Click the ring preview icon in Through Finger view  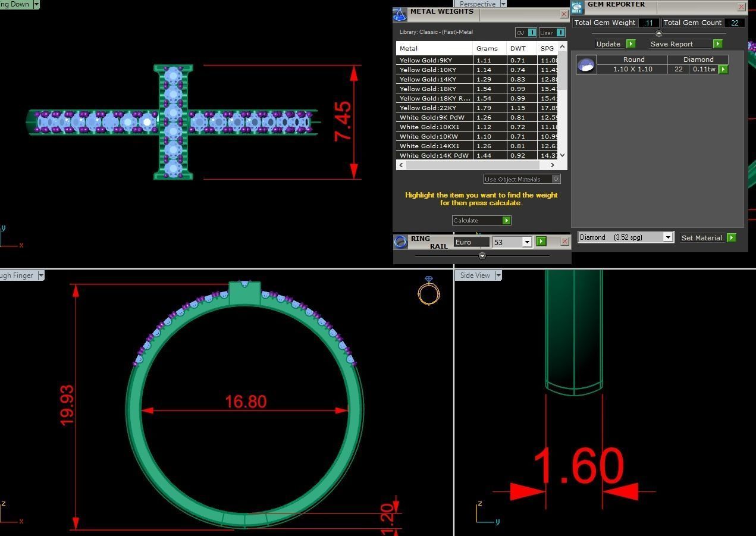(x=429, y=291)
